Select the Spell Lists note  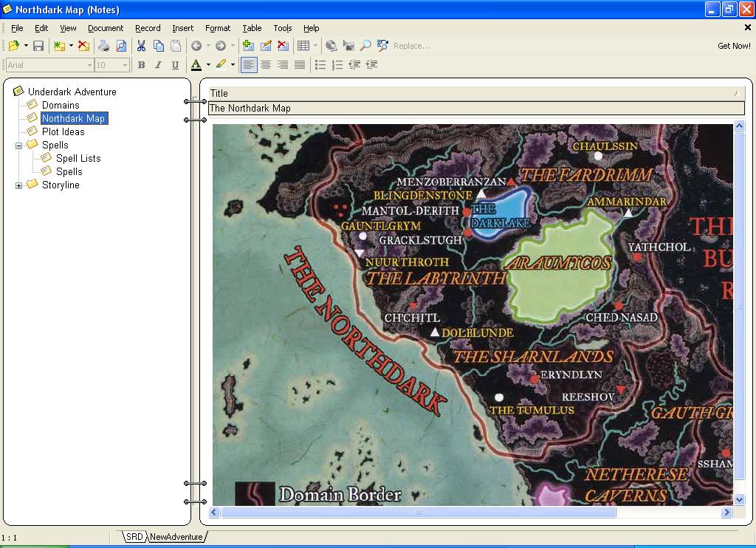coord(78,158)
